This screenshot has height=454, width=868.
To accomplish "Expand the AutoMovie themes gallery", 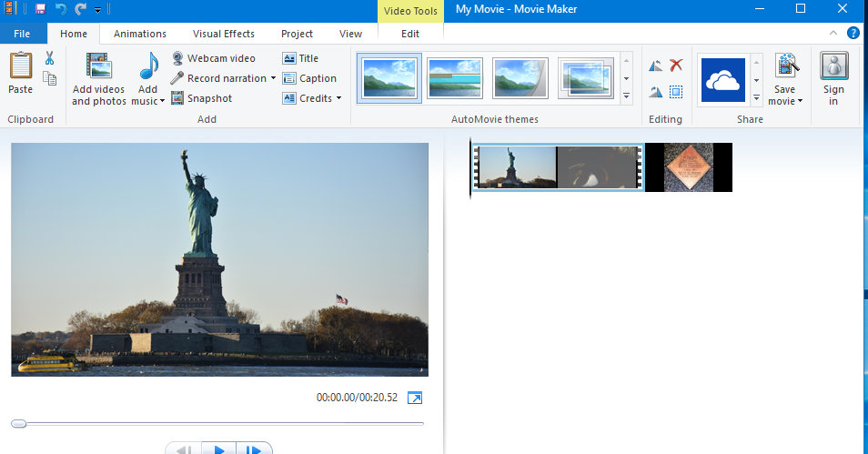I will [x=626, y=96].
